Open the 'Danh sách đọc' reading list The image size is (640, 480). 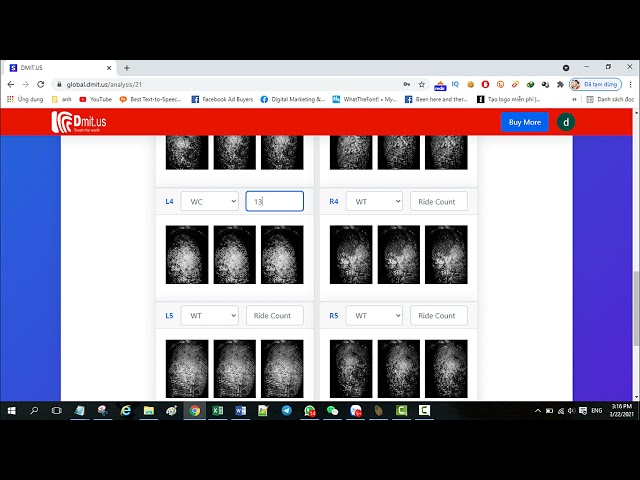[611, 99]
